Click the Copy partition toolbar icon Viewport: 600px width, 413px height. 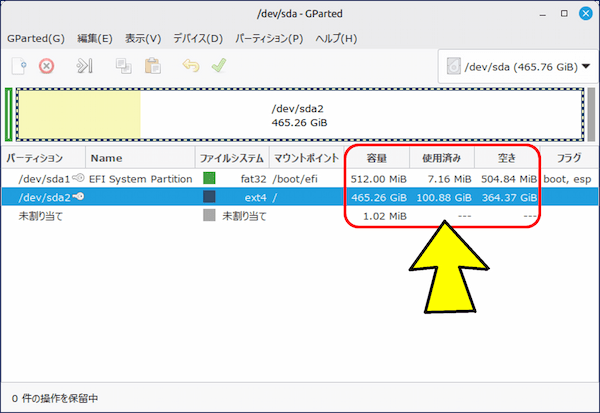(124, 67)
